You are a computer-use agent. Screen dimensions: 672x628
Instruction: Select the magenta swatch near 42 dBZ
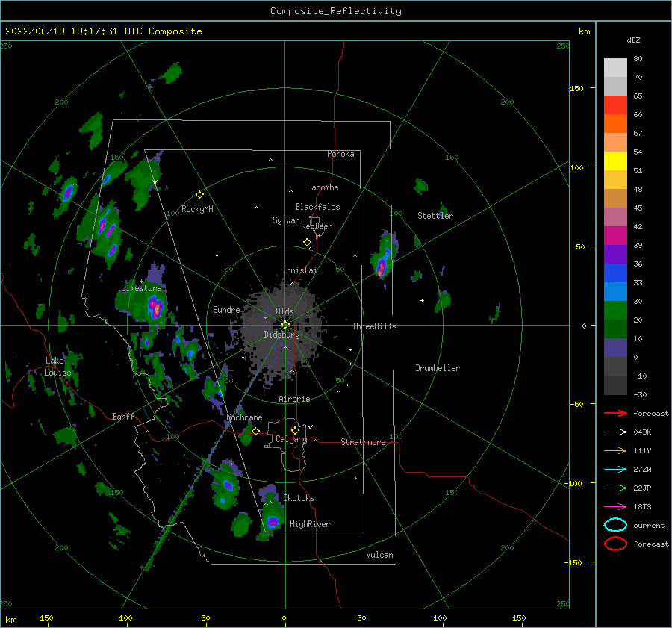click(x=615, y=235)
